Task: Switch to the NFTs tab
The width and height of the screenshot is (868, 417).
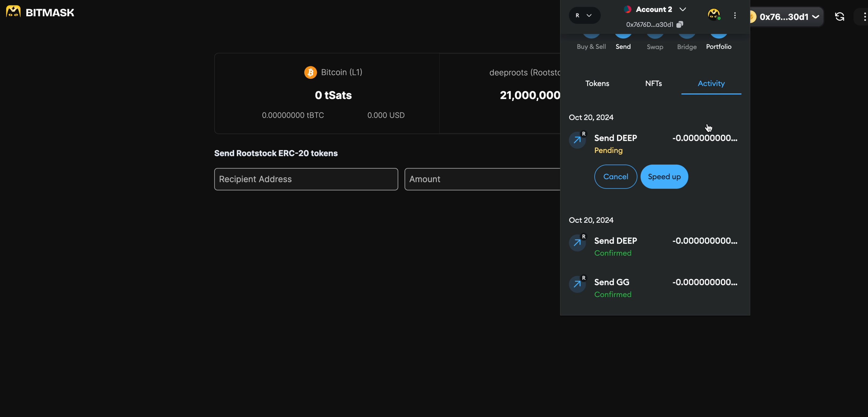Action: (x=653, y=84)
